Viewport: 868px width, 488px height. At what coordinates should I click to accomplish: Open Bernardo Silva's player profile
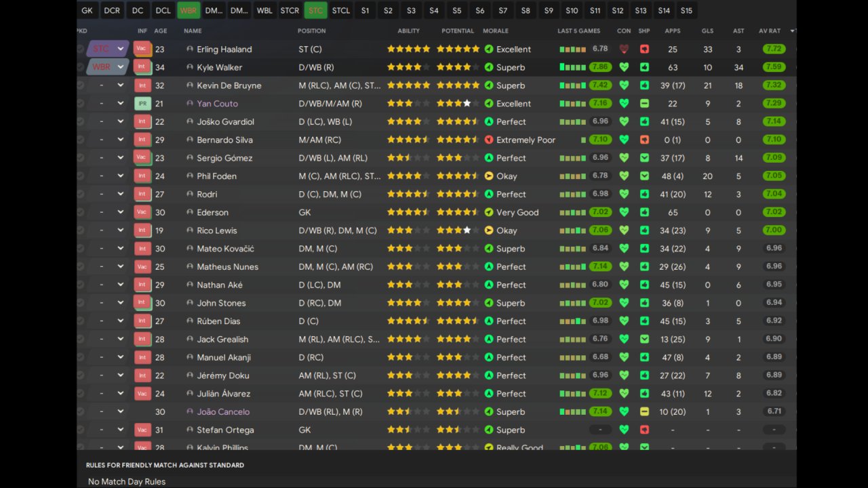pyautogui.click(x=225, y=140)
